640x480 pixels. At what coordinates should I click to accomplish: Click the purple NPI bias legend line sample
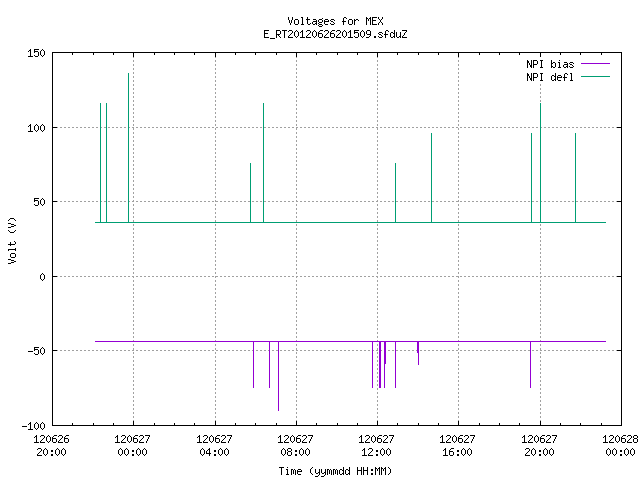tap(596, 64)
